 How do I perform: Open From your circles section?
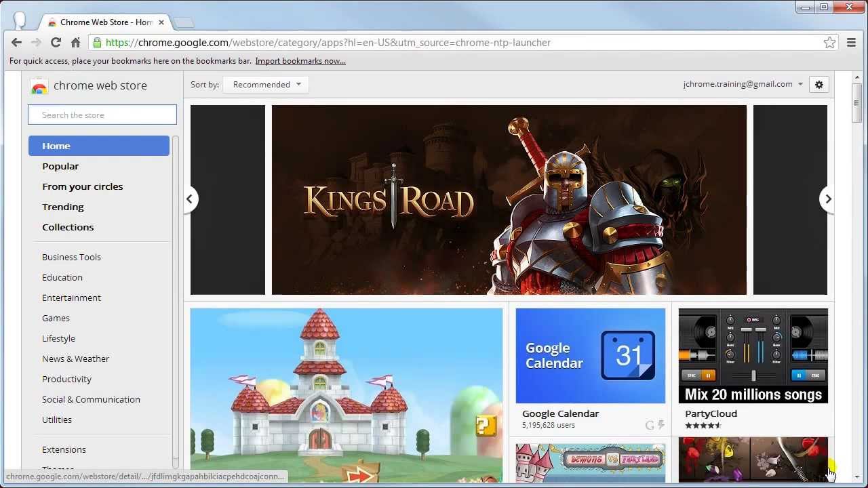pos(83,186)
